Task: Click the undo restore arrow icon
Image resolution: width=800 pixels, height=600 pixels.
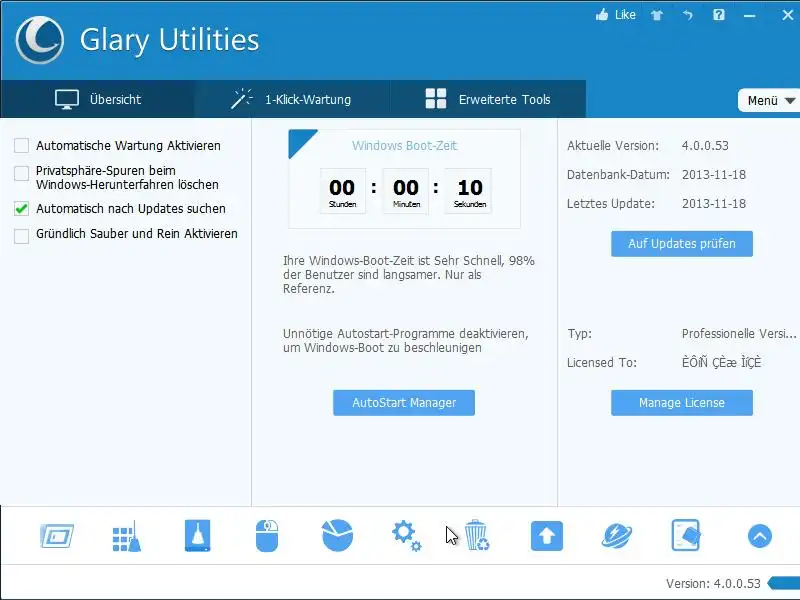Action: [x=688, y=15]
